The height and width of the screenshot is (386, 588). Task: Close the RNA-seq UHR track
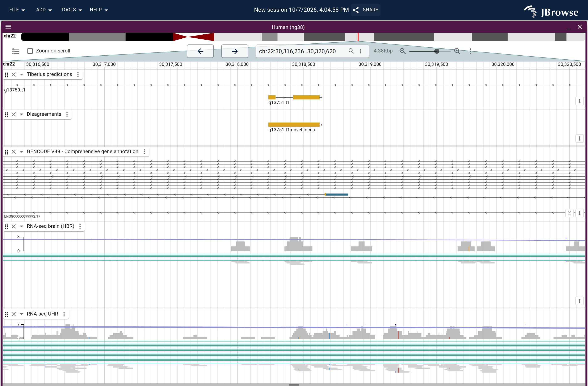coord(14,314)
